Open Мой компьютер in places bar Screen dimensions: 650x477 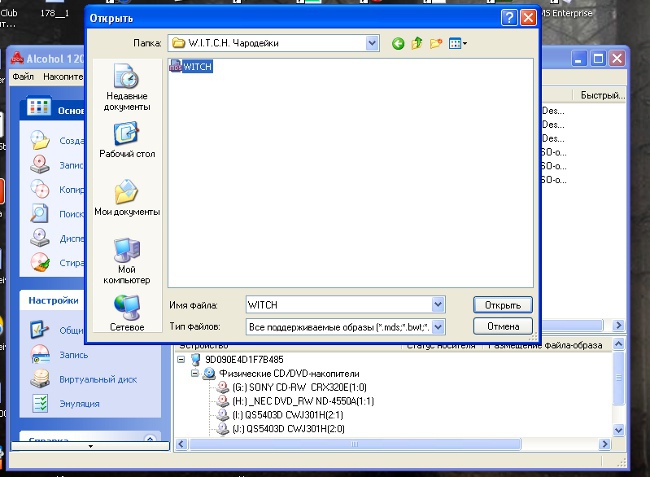tap(126, 261)
